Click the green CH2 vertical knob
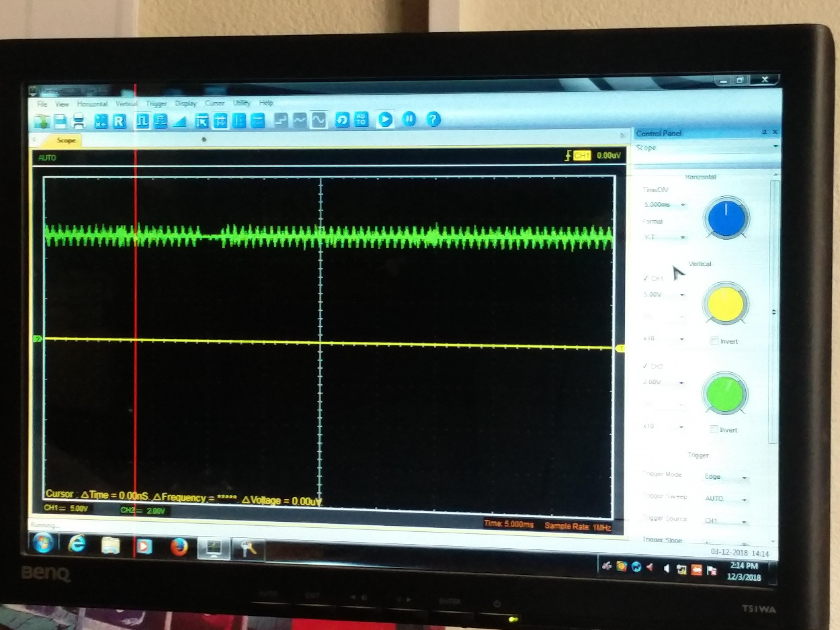The height and width of the screenshot is (630, 840). click(725, 394)
